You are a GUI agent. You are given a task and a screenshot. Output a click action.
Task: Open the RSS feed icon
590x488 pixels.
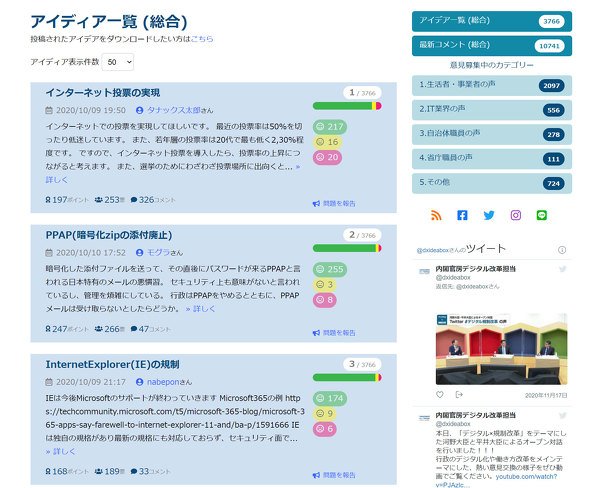pos(436,215)
